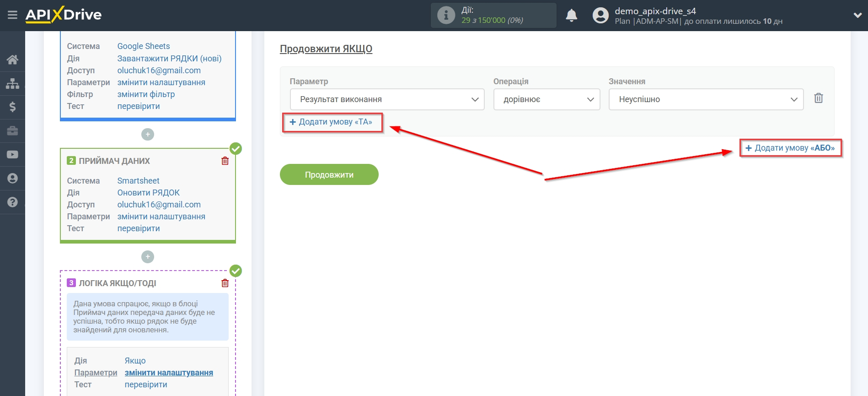
Task: Click the logic block description note
Action: point(148,317)
